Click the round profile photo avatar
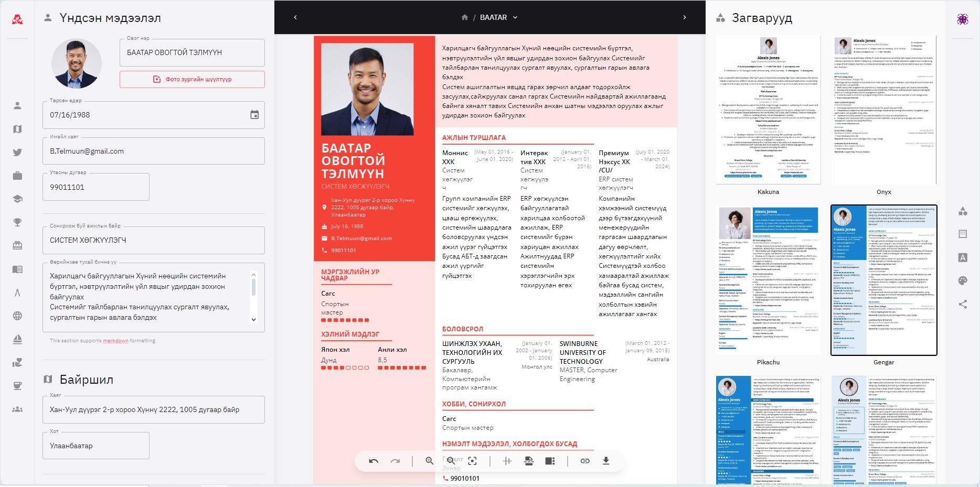 pyautogui.click(x=77, y=63)
